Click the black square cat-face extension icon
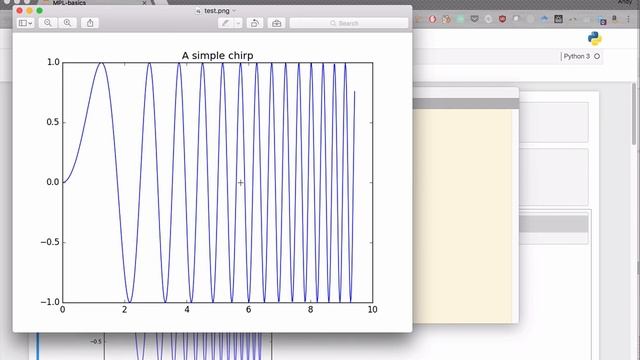The image size is (640, 360). (558, 19)
